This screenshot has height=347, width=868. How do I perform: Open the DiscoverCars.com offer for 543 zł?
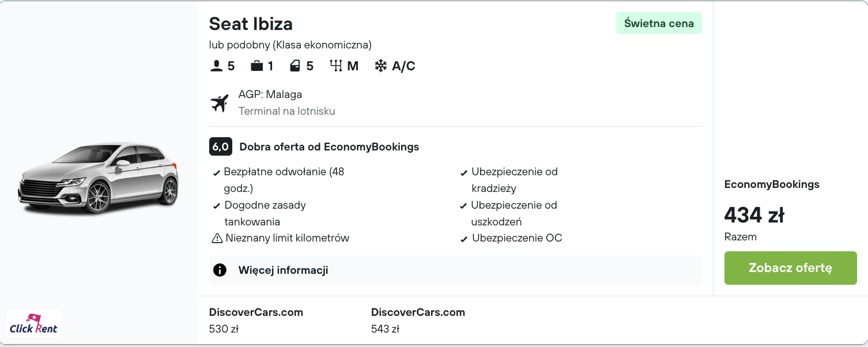pyautogui.click(x=418, y=320)
